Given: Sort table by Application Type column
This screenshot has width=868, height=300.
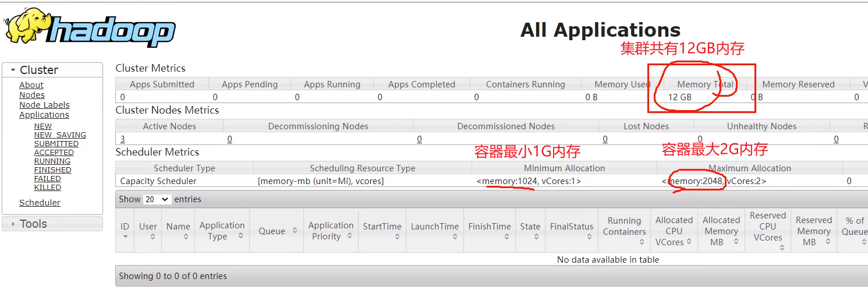Looking at the screenshot, I should 222,231.
